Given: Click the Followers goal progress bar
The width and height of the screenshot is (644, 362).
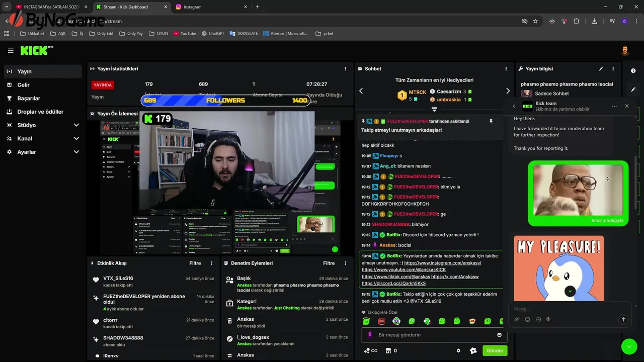Looking at the screenshot, I should (x=225, y=101).
